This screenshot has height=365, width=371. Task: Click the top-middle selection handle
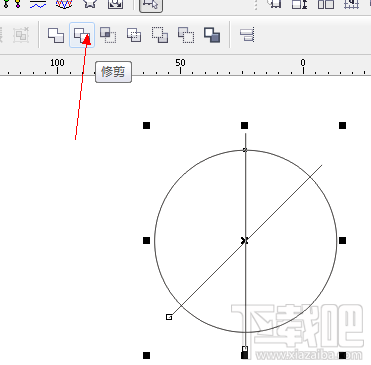tap(244, 125)
